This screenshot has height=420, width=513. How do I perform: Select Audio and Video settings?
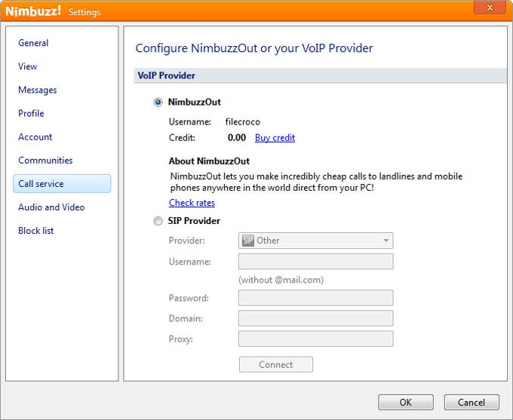51,207
